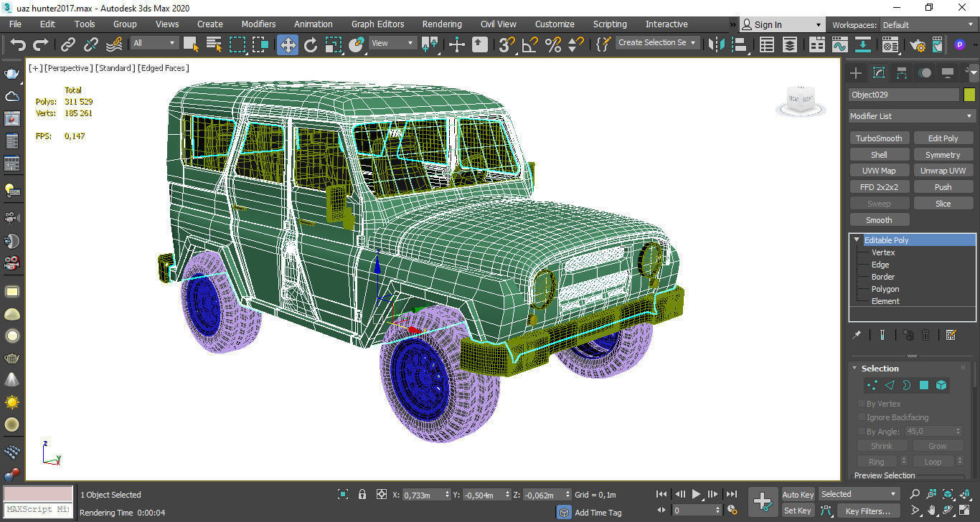Click the Undo arrow icon
The height and width of the screenshot is (522, 980).
pos(18,44)
